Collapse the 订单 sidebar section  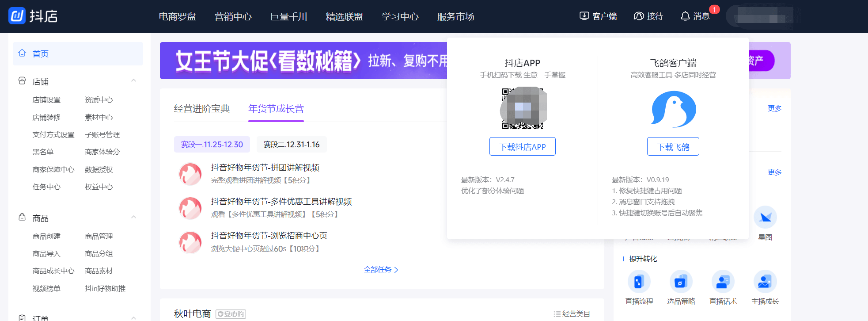(133, 317)
